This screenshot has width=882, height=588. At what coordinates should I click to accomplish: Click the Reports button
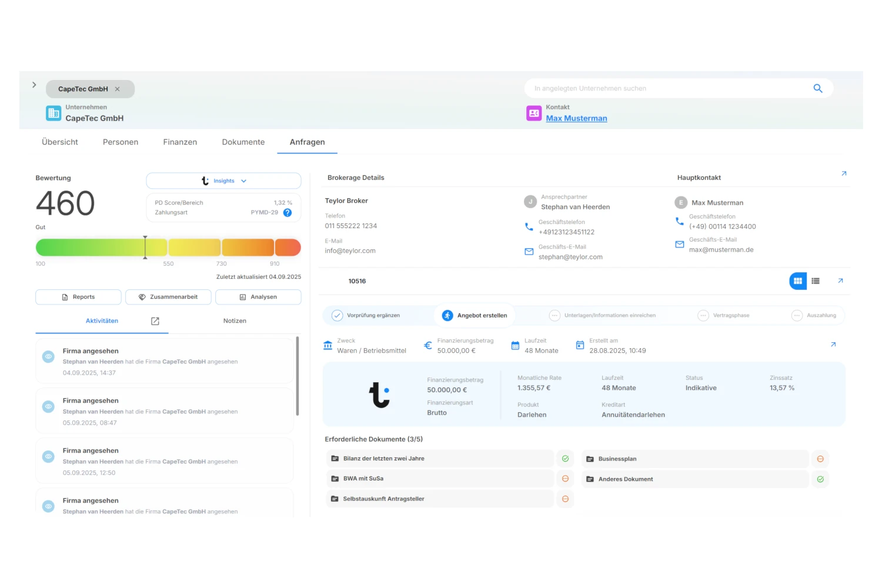coord(78,297)
